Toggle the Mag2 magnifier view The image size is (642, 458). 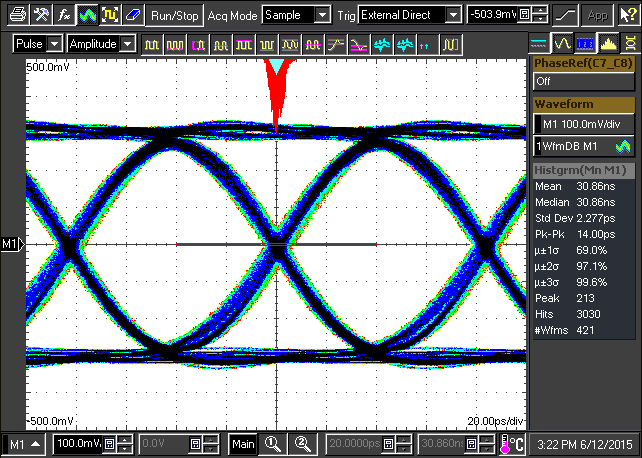click(x=302, y=444)
